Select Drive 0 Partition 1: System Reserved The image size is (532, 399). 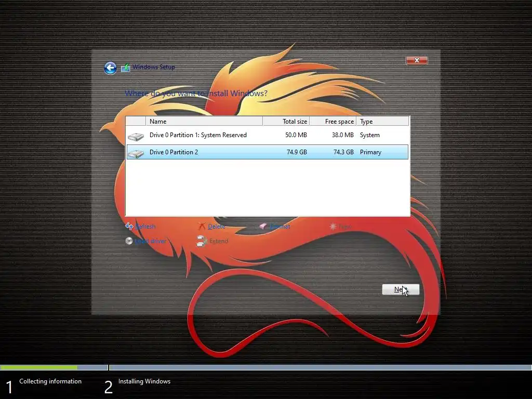click(268, 135)
